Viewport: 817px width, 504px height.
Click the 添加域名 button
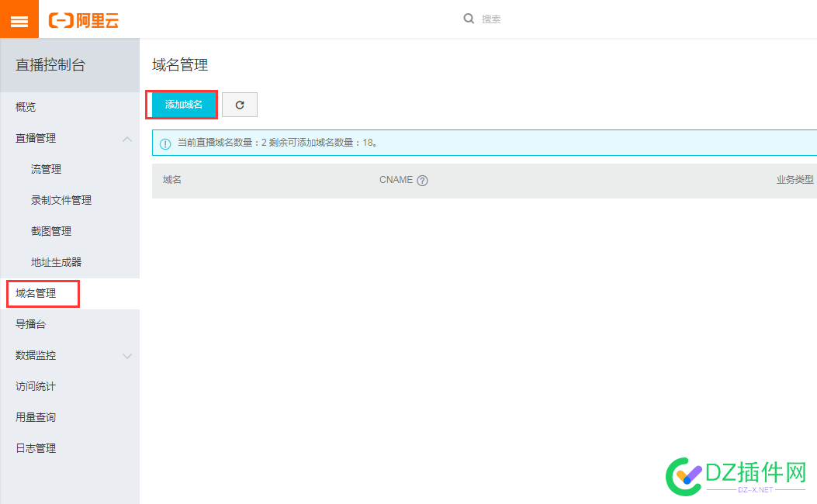tap(183, 105)
